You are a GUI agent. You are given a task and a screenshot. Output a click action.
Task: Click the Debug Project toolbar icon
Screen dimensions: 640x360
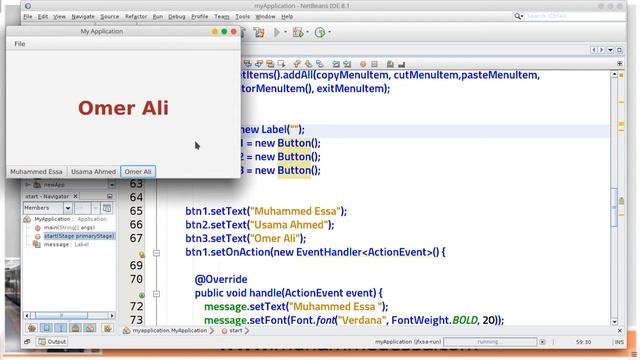click(x=298, y=32)
